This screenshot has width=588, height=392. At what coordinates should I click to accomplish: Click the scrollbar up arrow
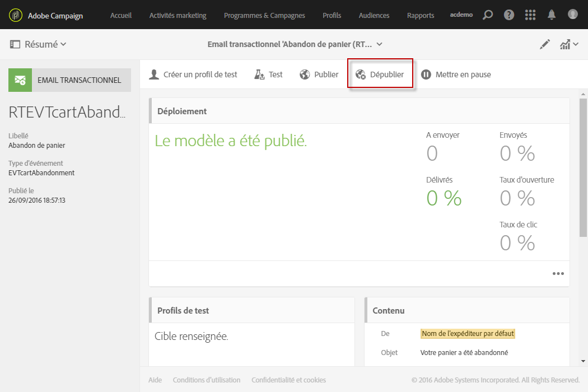[x=583, y=94]
